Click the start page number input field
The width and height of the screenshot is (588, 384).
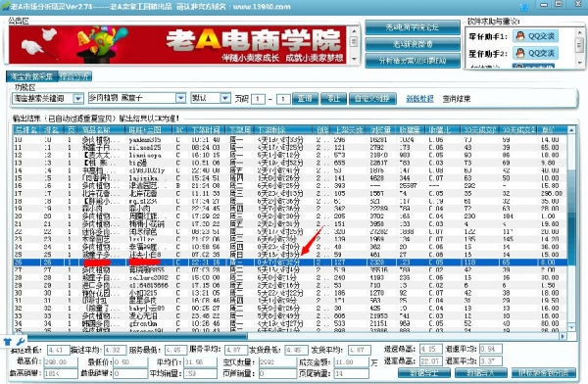258,99
